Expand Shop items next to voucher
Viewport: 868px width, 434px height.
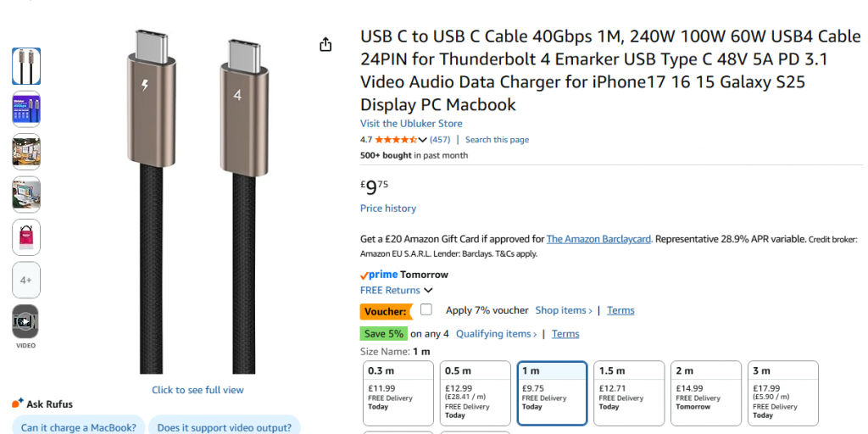pos(564,310)
